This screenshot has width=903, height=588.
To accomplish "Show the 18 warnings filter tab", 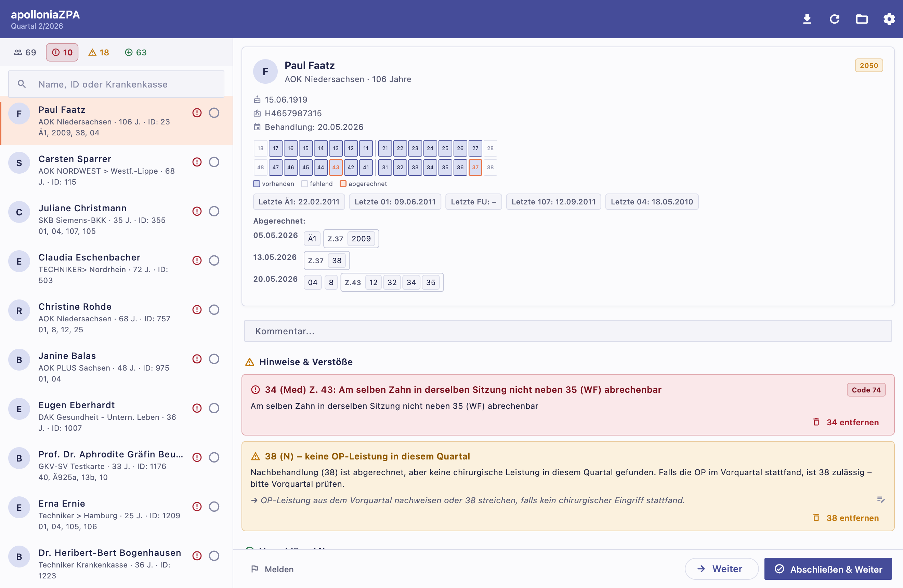I will pos(99,52).
